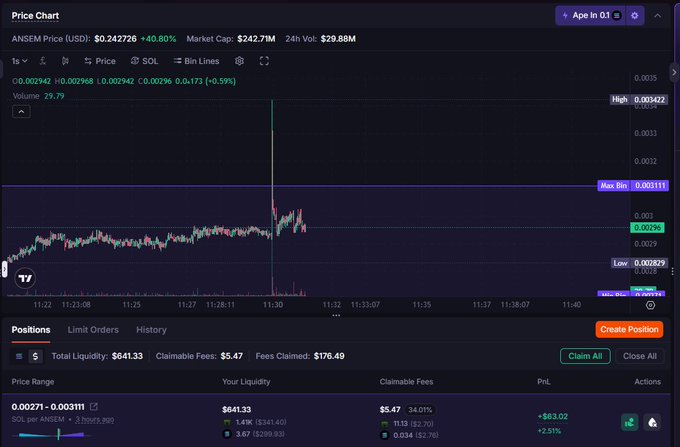Open Ape In settings gear
This screenshot has height=447, width=680.
(634, 16)
